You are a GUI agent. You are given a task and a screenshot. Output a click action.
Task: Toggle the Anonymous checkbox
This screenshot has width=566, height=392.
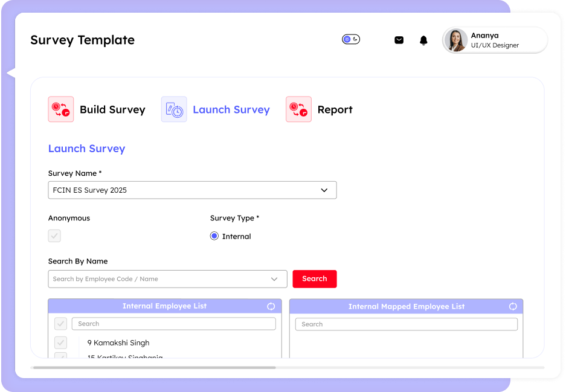[54, 236]
